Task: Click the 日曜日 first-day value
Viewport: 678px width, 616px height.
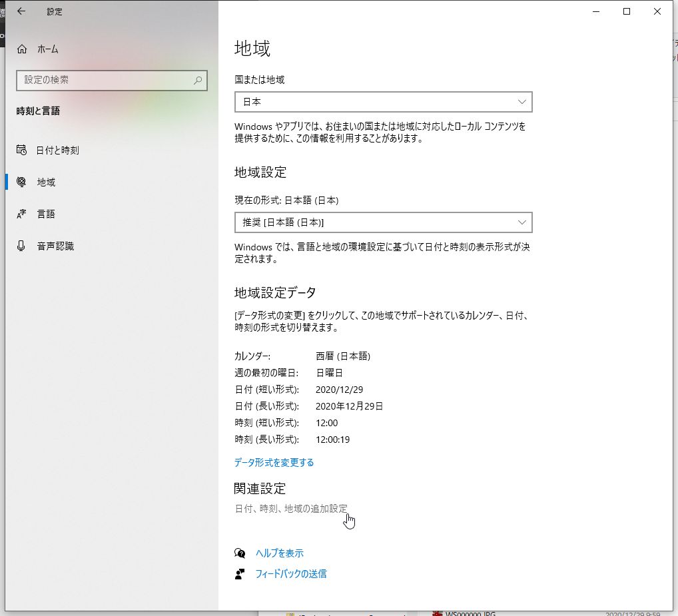Action: 330,373
